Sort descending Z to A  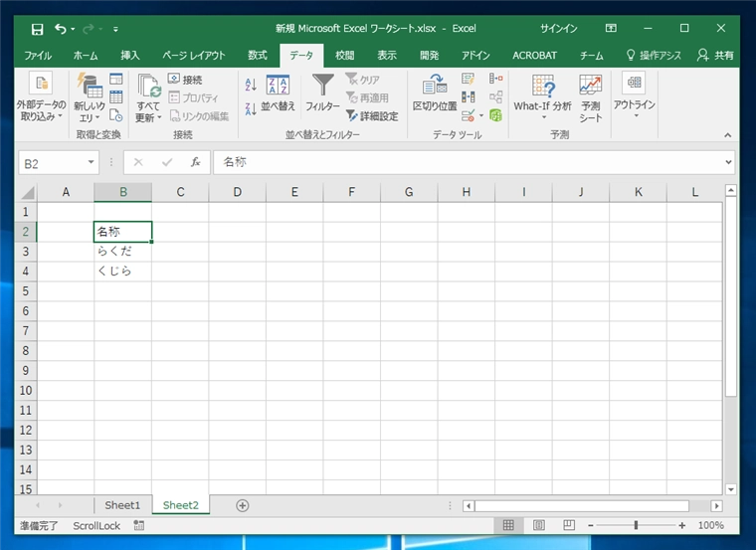251,108
